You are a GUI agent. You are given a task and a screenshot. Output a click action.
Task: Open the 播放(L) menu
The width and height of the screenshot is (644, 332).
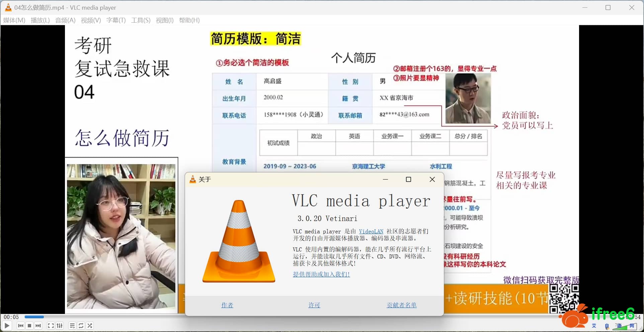pyautogui.click(x=40, y=20)
